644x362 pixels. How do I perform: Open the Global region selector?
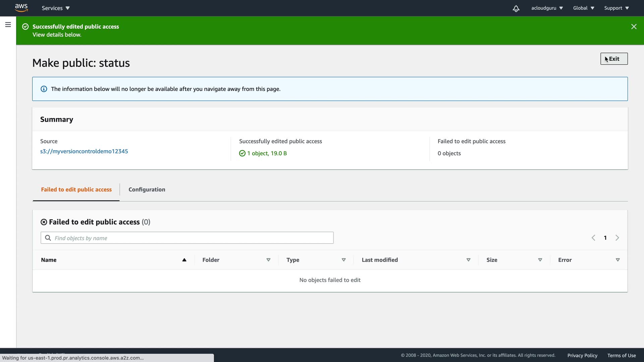pos(583,8)
